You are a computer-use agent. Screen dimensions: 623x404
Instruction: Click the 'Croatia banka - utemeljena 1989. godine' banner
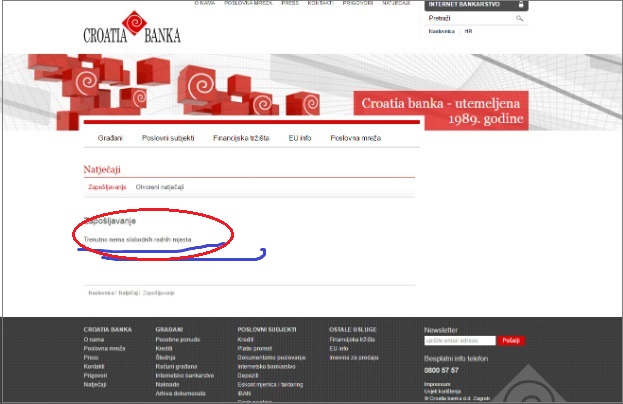tap(441, 110)
